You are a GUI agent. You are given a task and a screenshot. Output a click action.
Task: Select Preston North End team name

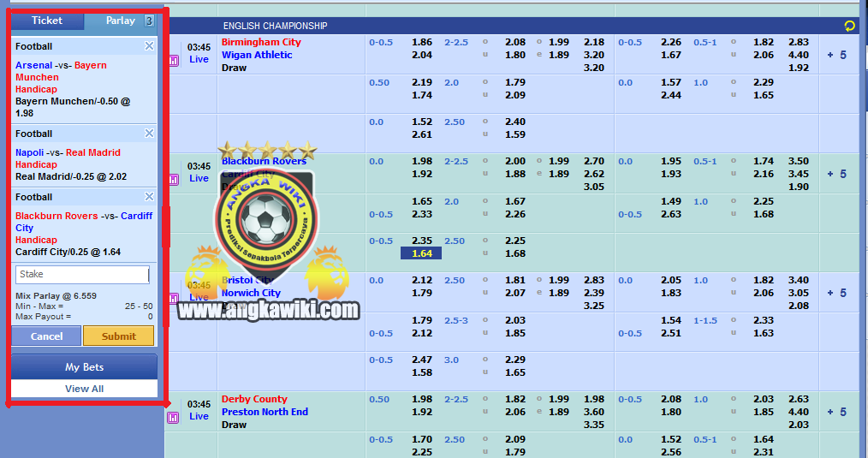click(265, 412)
